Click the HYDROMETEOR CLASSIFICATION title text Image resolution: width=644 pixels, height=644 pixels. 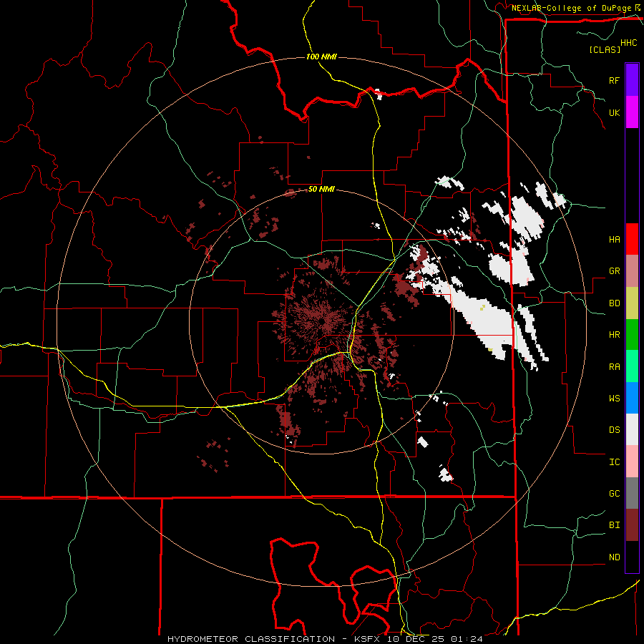click(x=251, y=639)
